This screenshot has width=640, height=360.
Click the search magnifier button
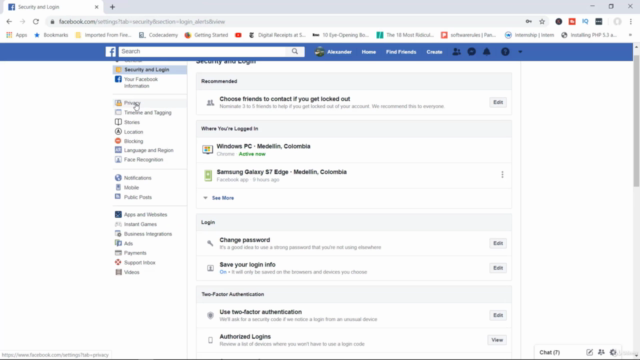click(295, 51)
